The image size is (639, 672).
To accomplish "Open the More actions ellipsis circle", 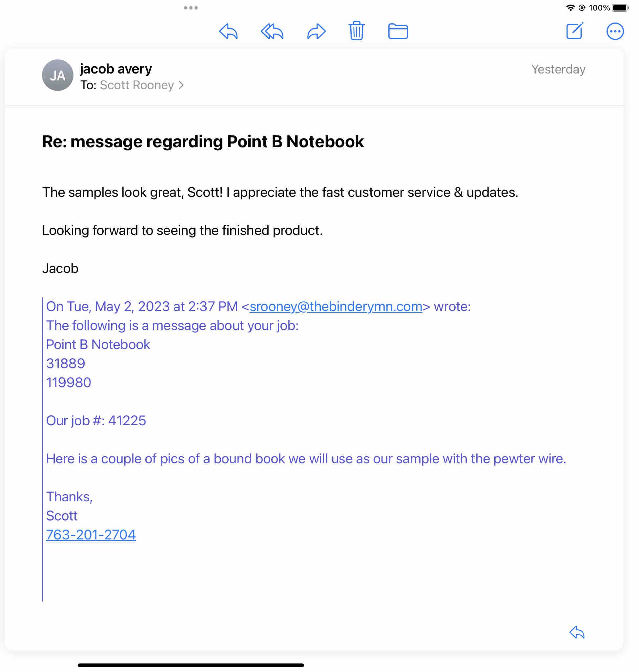I will point(615,31).
